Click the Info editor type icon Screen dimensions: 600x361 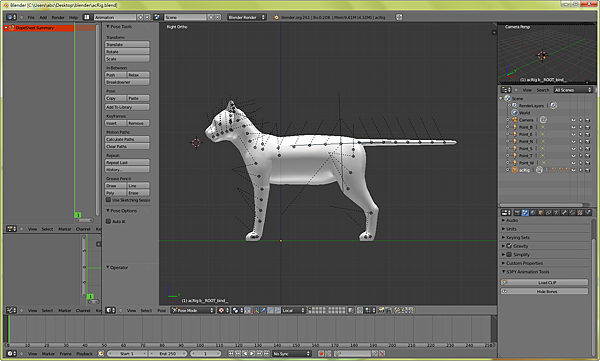pos(11,17)
